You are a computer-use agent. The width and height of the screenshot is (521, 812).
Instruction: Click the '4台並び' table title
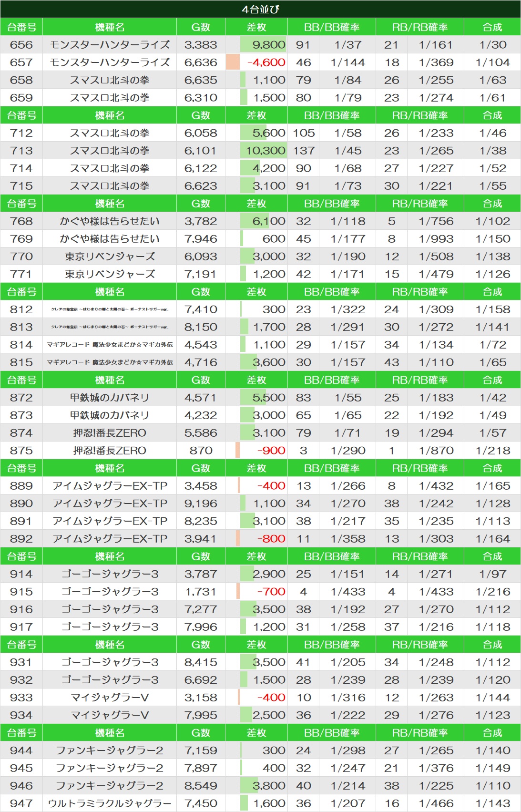(260, 9)
